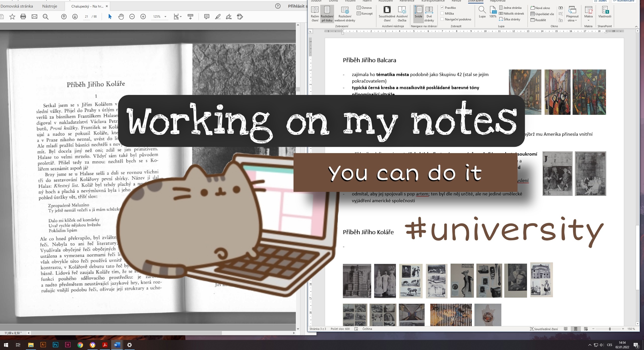Click the Word zoom slider handle
This screenshot has height=350, width=644.
click(610, 329)
